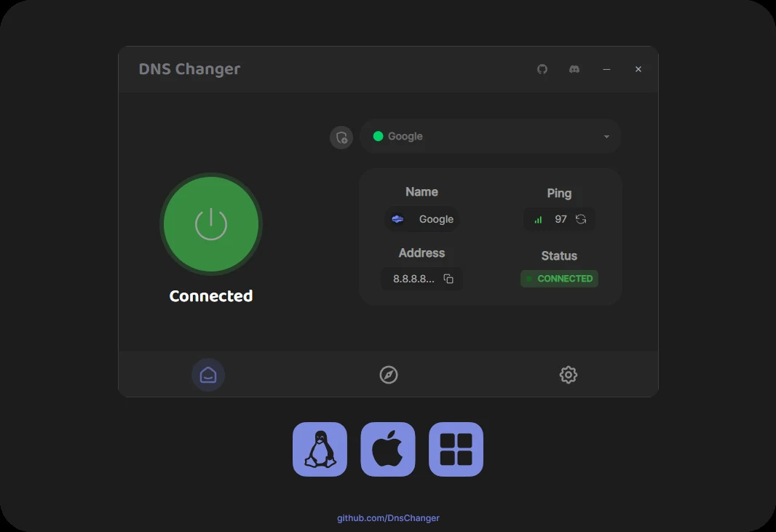Click the ping value 97
Viewport: 776px width, 532px height.
pos(561,219)
